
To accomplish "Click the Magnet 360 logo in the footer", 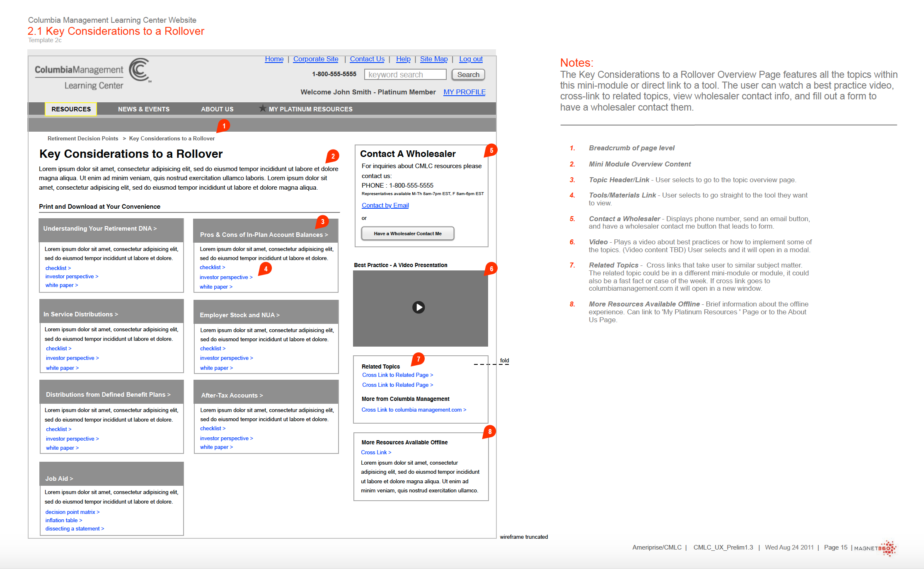I will tap(875, 548).
